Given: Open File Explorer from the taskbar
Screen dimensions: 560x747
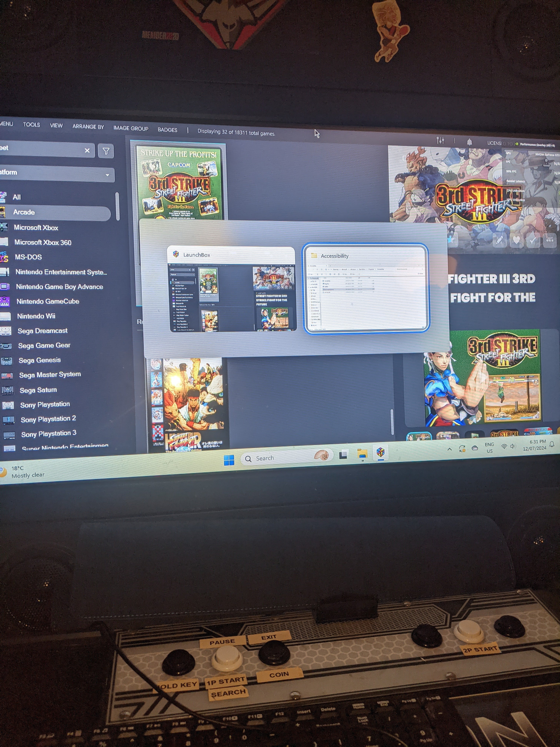Looking at the screenshot, I should pyautogui.click(x=362, y=454).
